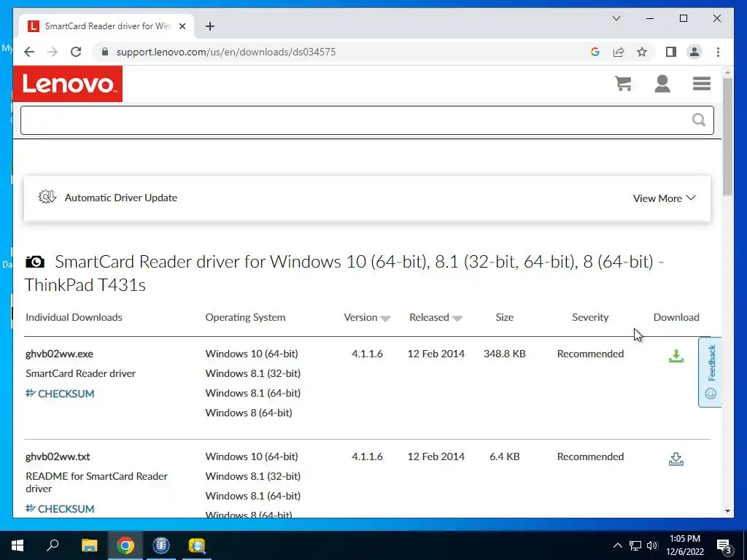Click the 348.8 KB size value

(505, 354)
